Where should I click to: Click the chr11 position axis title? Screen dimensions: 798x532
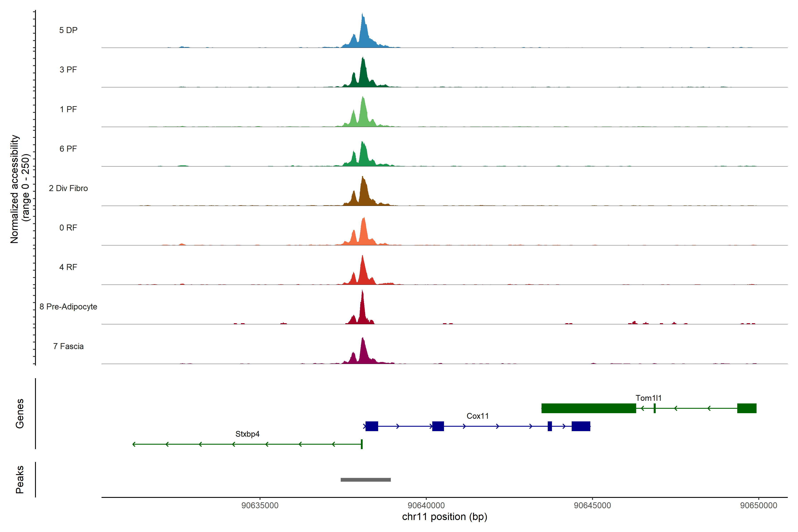444,517
